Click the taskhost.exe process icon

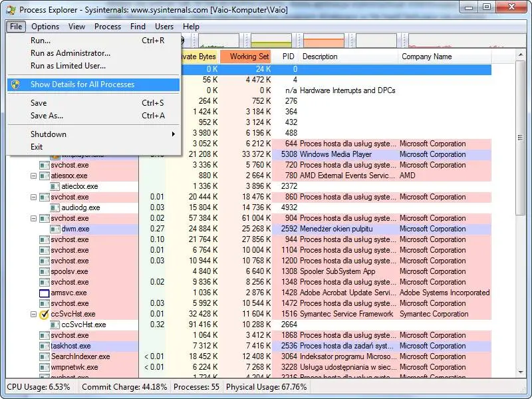tap(45, 346)
